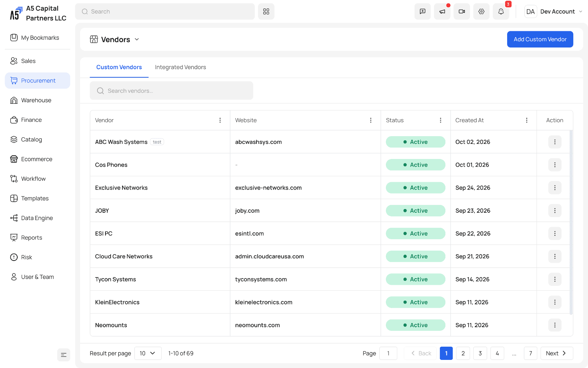Image resolution: width=588 pixels, height=368 pixels.
Task: Click the feedback message icon in top bar
Action: tap(423, 11)
